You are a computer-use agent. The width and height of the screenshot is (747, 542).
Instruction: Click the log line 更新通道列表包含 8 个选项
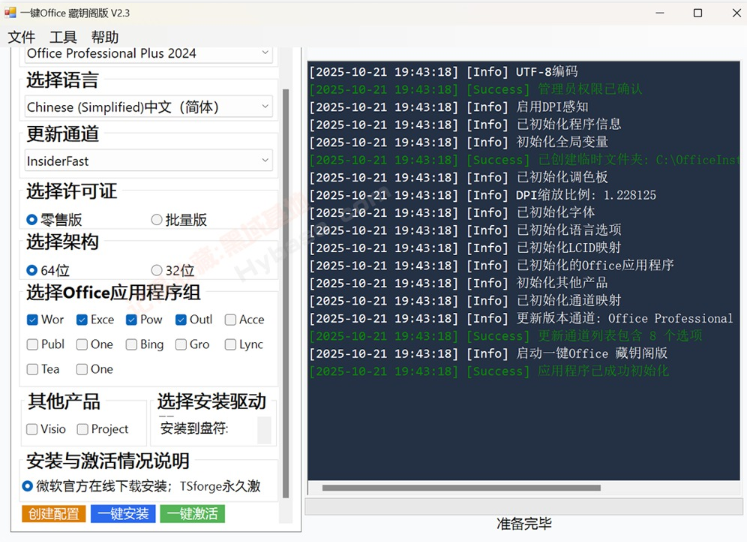click(x=505, y=336)
